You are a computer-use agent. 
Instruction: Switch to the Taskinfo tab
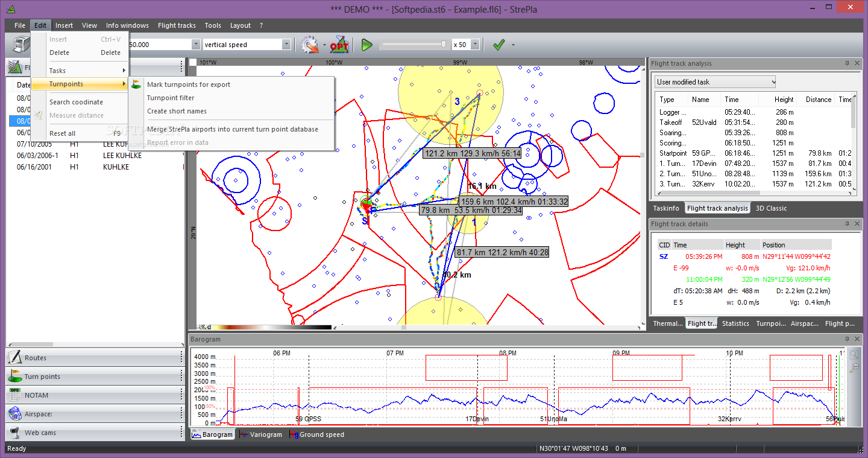point(667,208)
